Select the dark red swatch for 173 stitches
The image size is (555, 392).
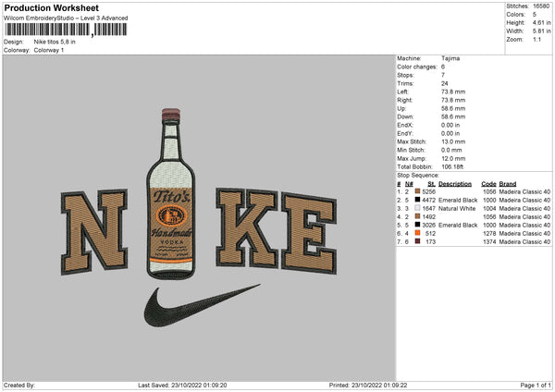pyautogui.click(x=417, y=241)
